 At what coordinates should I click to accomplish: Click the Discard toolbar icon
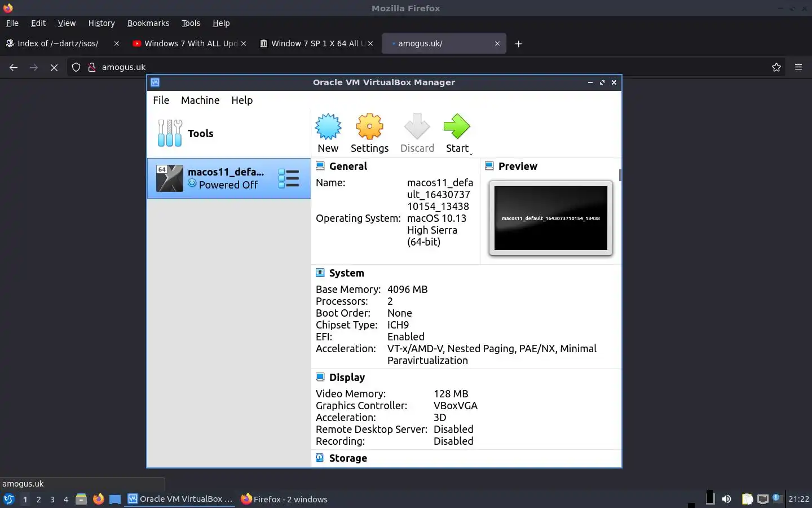point(417,126)
